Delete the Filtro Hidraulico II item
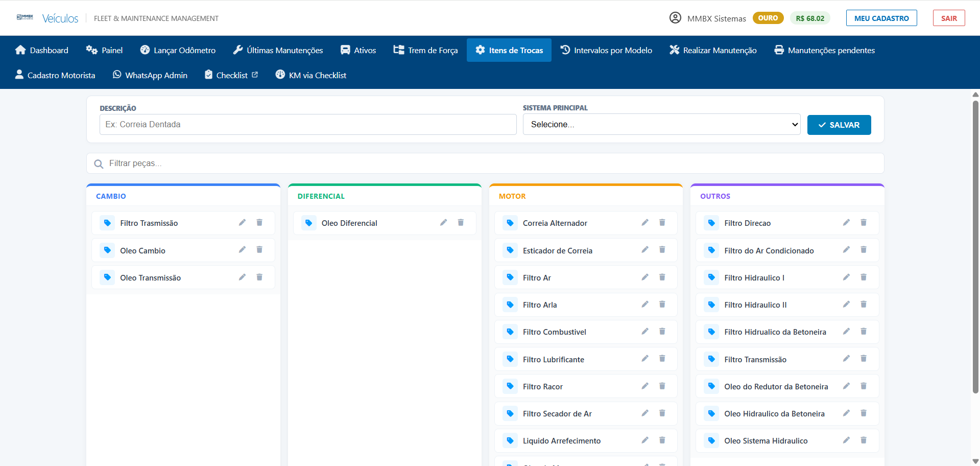This screenshot has height=466, width=980. pos(864,304)
